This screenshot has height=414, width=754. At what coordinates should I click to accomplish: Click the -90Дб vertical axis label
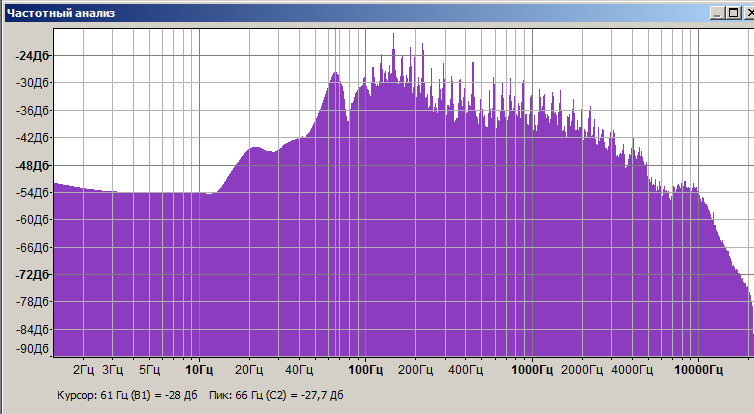(33, 348)
